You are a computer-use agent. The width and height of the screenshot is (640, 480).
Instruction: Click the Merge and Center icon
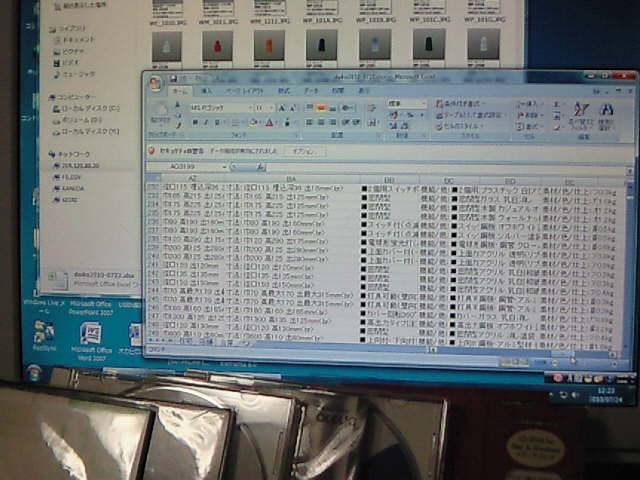coord(373,122)
